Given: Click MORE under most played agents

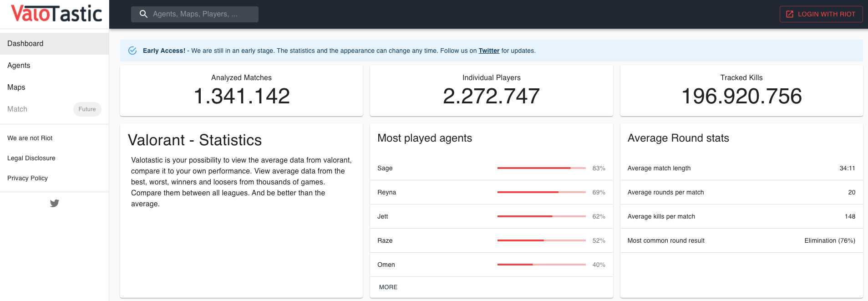Looking at the screenshot, I should pyautogui.click(x=388, y=287).
